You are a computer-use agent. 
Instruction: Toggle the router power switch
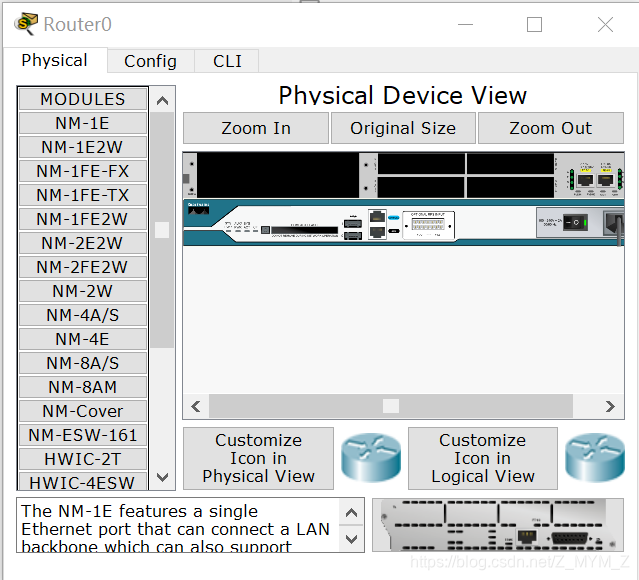coord(575,223)
